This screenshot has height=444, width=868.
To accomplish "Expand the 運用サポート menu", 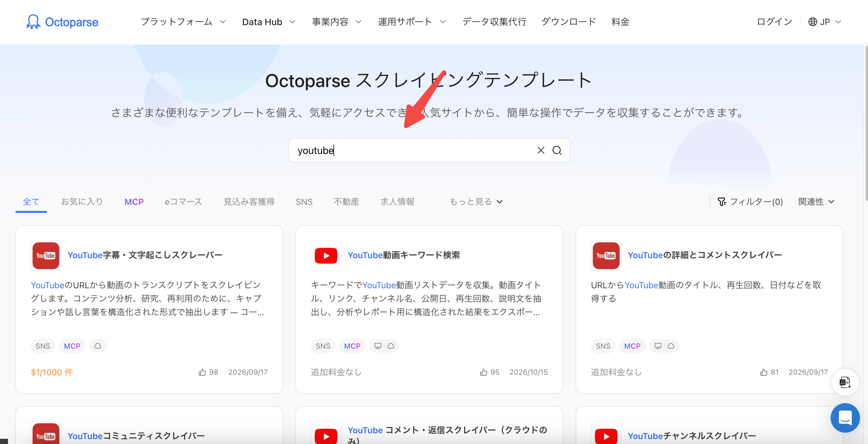I will click(x=412, y=22).
